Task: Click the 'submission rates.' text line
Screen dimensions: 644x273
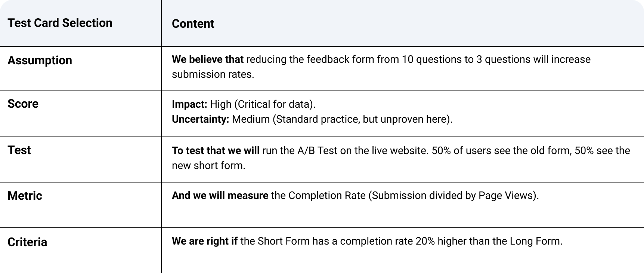Action: 213,74
